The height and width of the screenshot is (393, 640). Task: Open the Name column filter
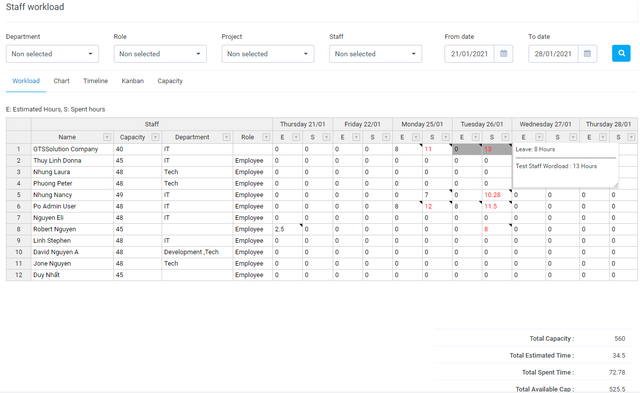(x=107, y=137)
